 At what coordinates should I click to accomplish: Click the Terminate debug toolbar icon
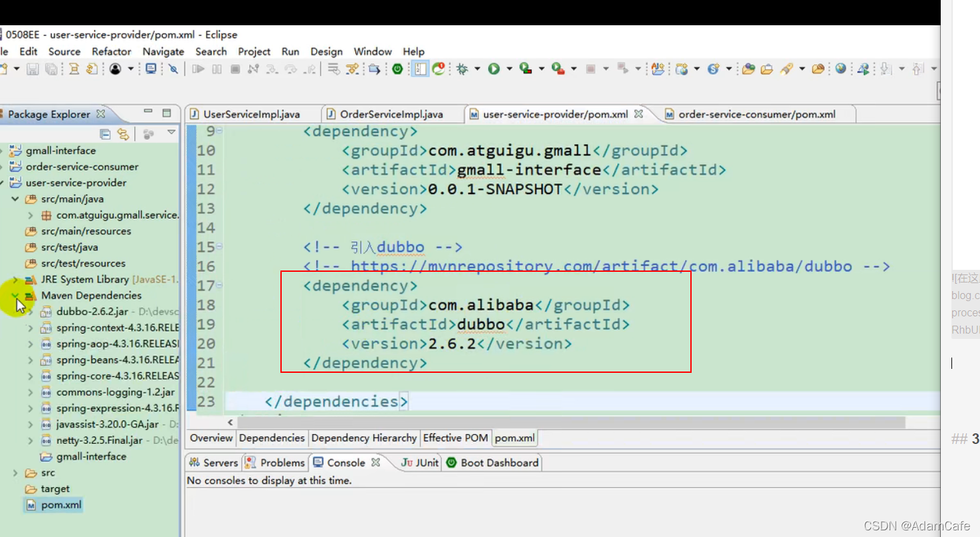[235, 68]
